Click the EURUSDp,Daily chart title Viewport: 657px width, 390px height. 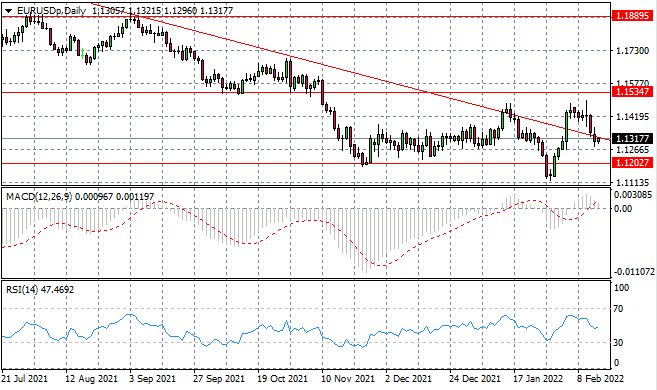pos(52,11)
